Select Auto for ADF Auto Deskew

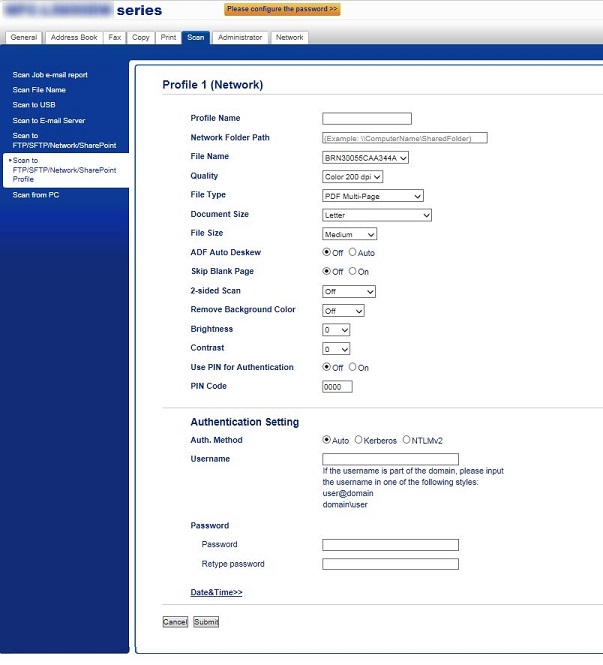point(352,253)
